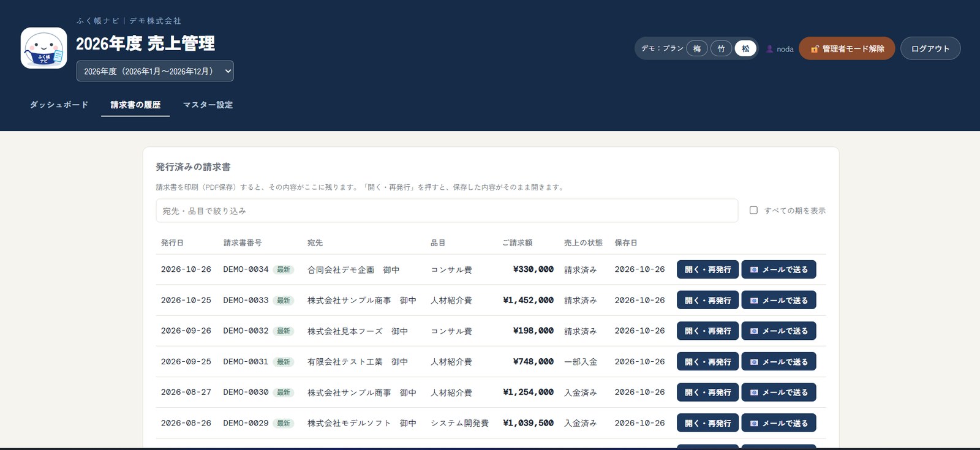Disable admin mode via 管理者モード解除
The height and width of the screenshot is (450, 980).
coord(846,48)
